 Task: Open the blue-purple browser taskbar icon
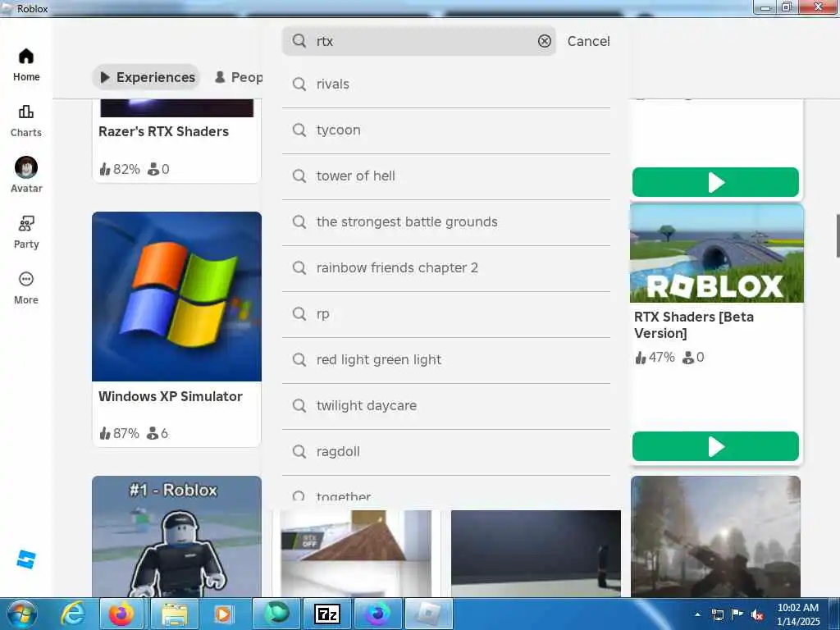click(377, 614)
